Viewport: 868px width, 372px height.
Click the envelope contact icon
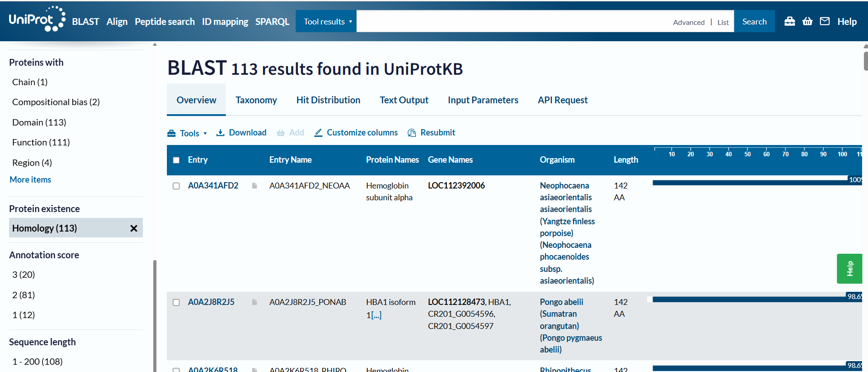tap(824, 21)
